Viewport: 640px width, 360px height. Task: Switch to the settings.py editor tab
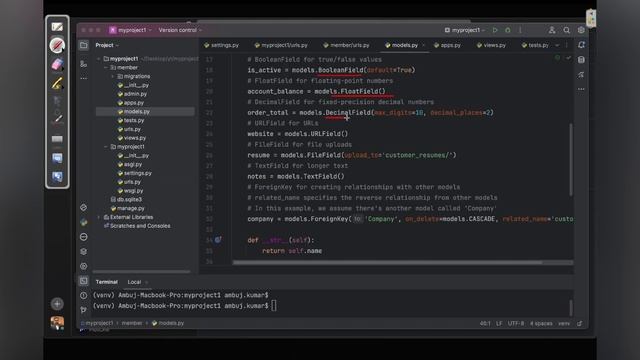(x=221, y=45)
